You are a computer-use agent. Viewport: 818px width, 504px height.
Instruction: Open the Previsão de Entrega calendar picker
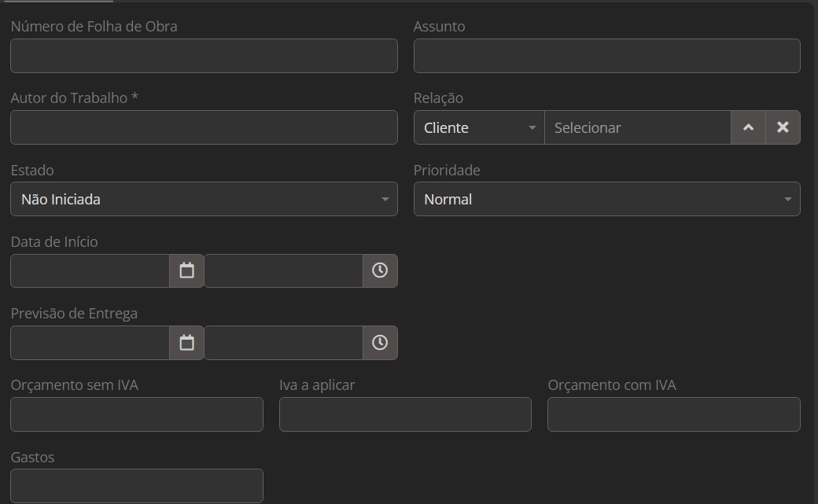pyautogui.click(x=186, y=343)
